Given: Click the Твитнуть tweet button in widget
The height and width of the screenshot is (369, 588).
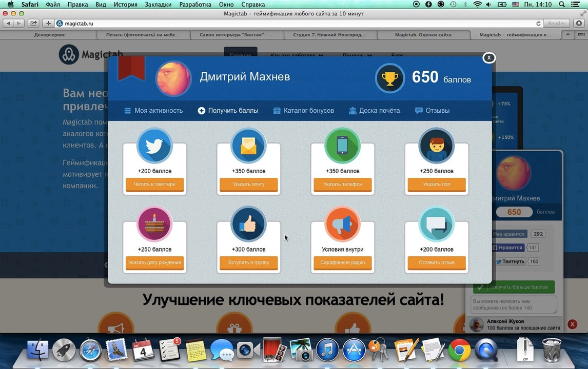Looking at the screenshot, I should [x=511, y=261].
